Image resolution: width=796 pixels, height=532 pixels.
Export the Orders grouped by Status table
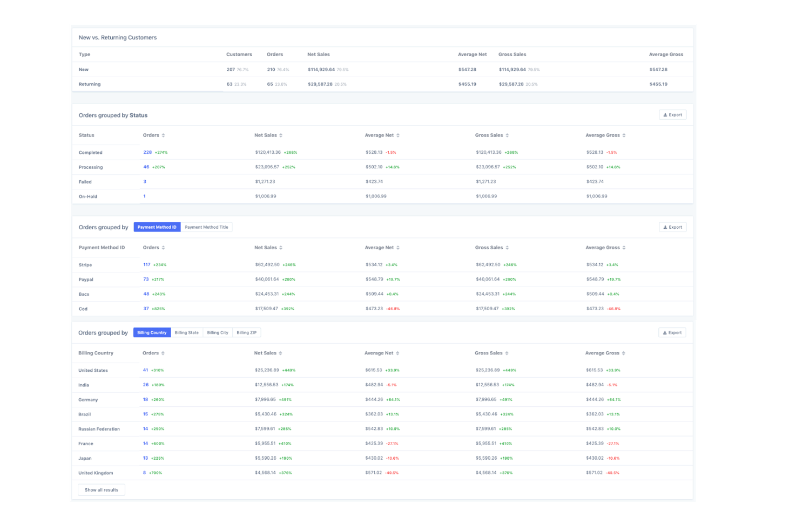[x=672, y=115]
